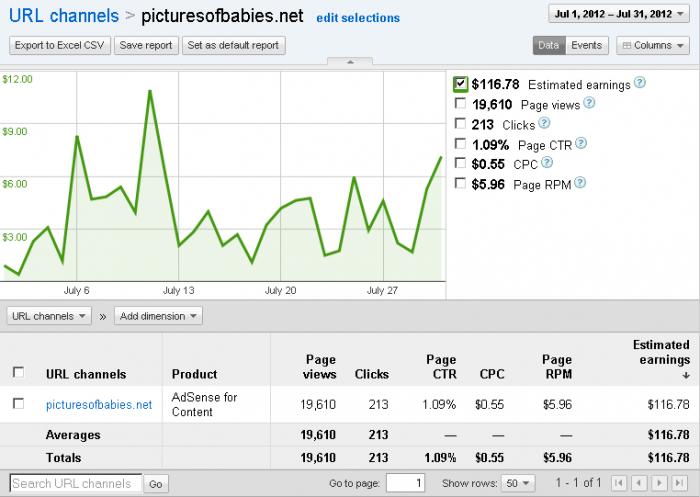Click the chart's highest earnings peak
The height and width of the screenshot is (497, 700).
tap(150, 91)
